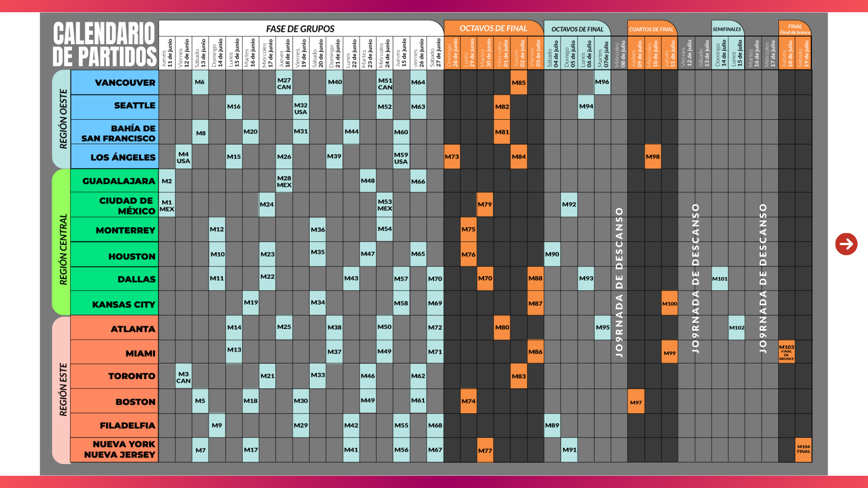Click the M103 bronze final cell

click(786, 352)
